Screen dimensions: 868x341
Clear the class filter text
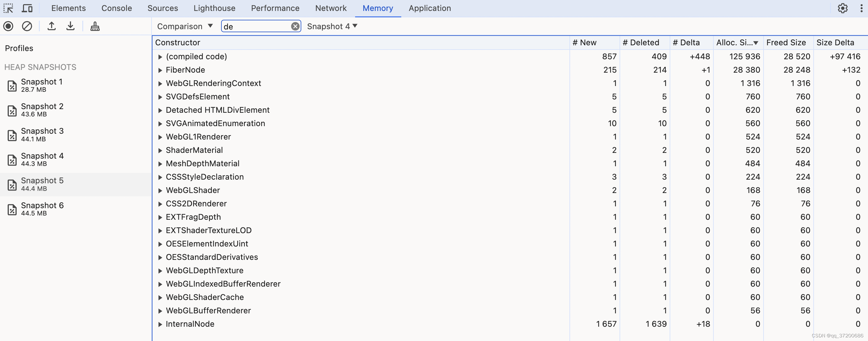[295, 26]
